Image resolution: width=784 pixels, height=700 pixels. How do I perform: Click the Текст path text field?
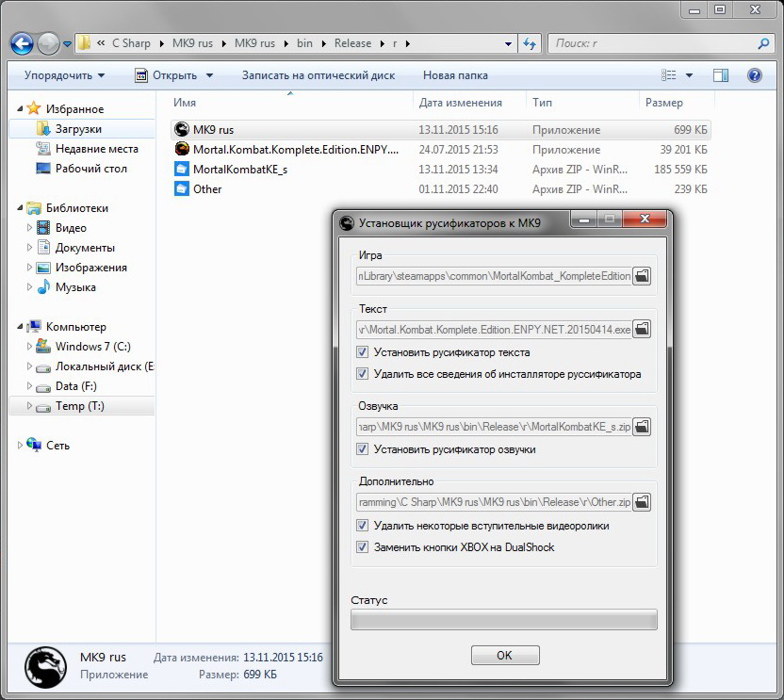click(x=494, y=329)
